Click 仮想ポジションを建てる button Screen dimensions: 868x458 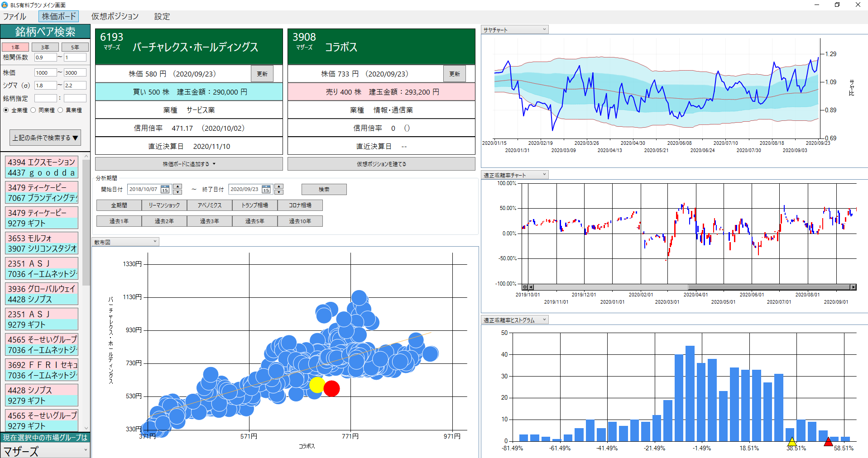pos(381,164)
